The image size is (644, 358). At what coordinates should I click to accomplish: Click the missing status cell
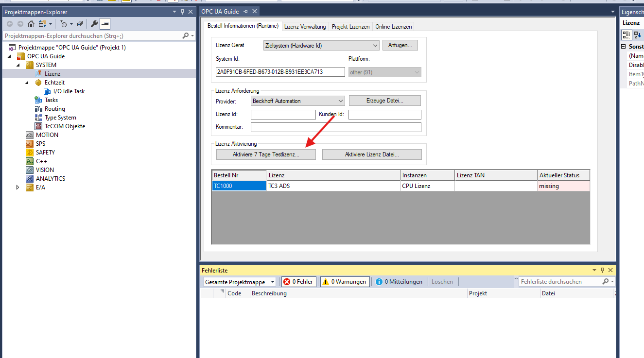point(563,186)
